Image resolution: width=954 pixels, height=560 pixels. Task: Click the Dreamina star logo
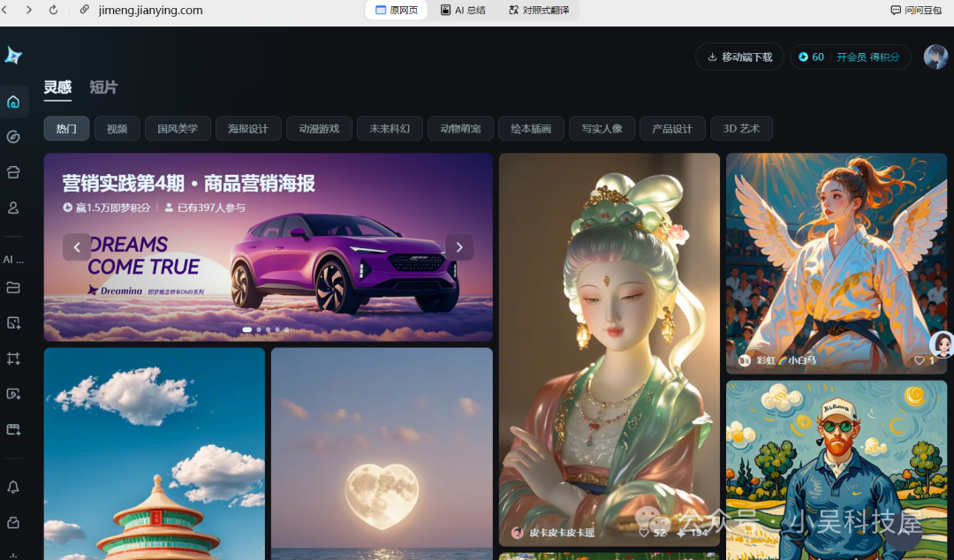(12, 56)
